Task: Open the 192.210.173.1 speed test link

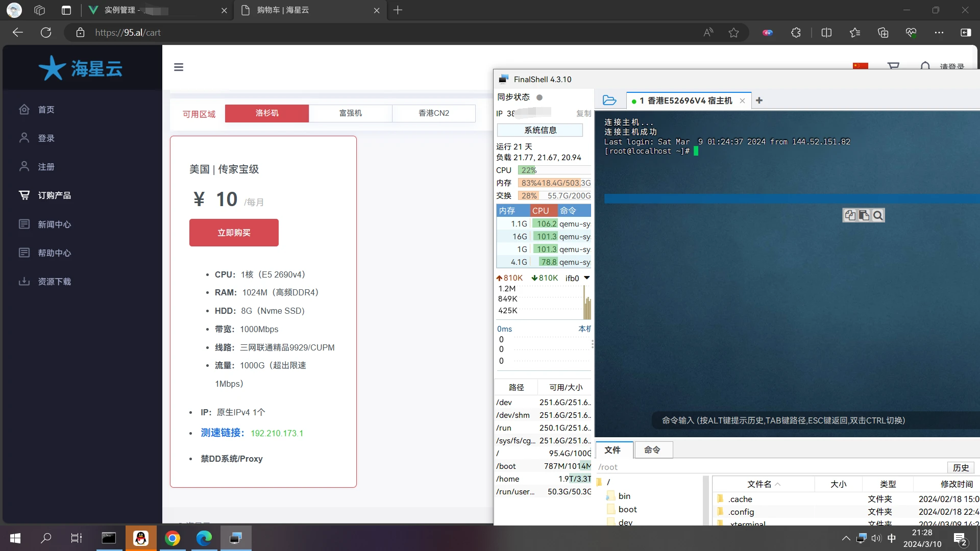Action: coord(277,433)
